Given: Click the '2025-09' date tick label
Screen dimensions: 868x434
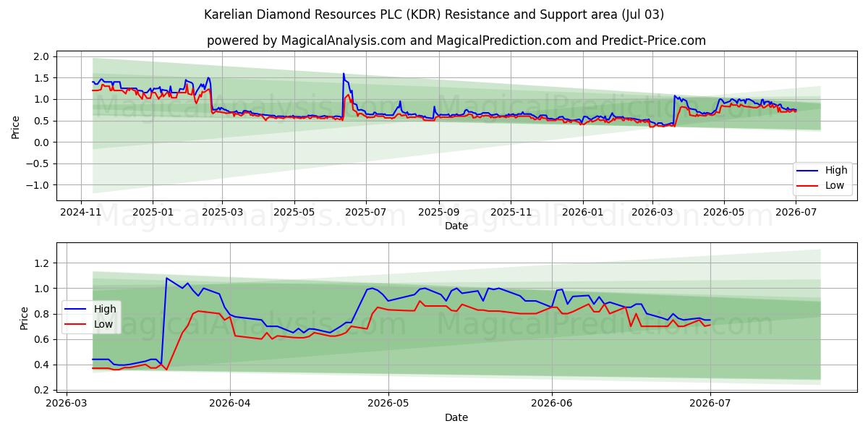Looking at the screenshot, I should (438, 212).
